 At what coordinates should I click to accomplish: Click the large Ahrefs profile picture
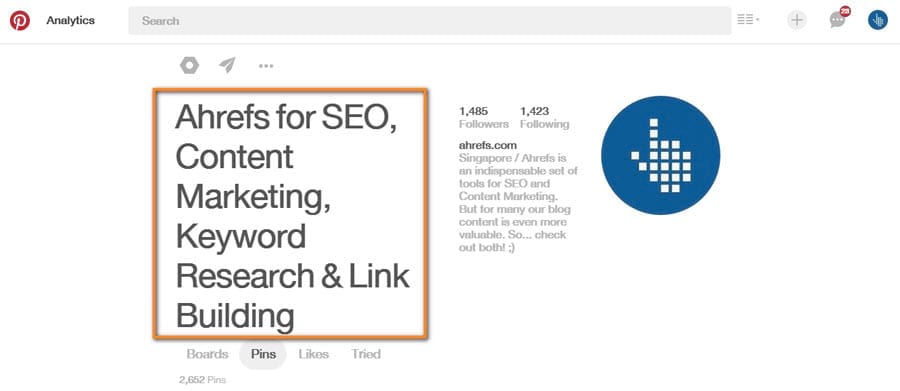coord(661,155)
